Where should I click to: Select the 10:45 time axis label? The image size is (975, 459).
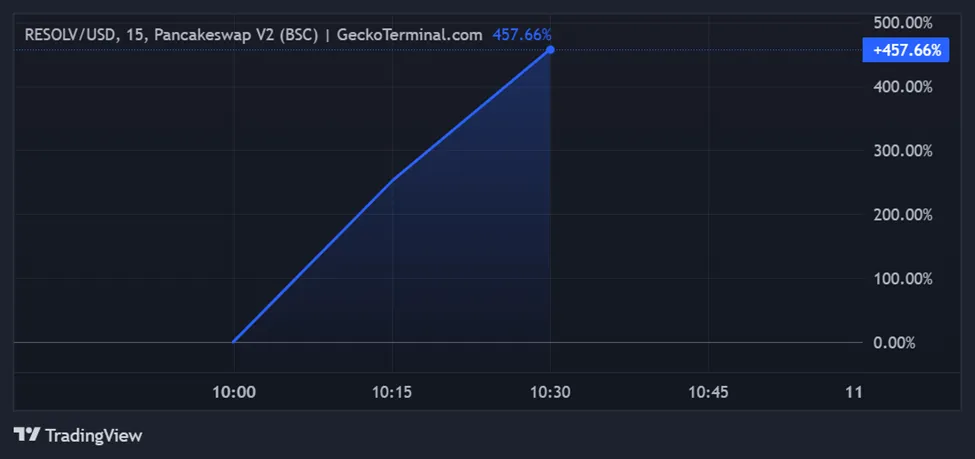point(708,393)
